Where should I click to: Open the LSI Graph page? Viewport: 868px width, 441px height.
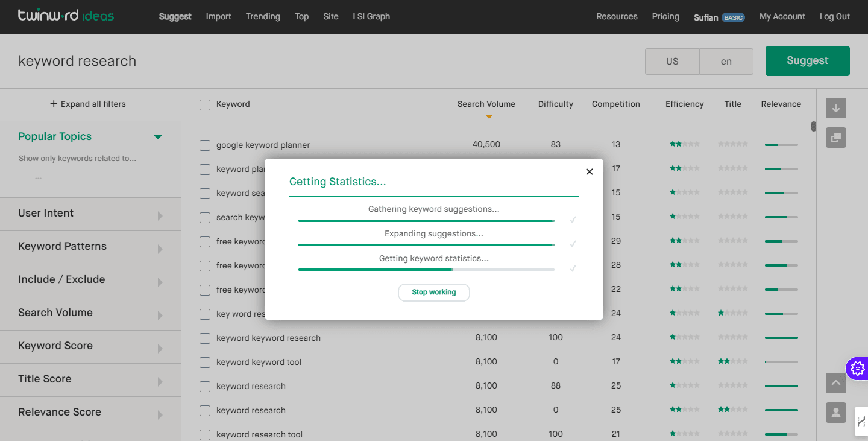point(371,17)
